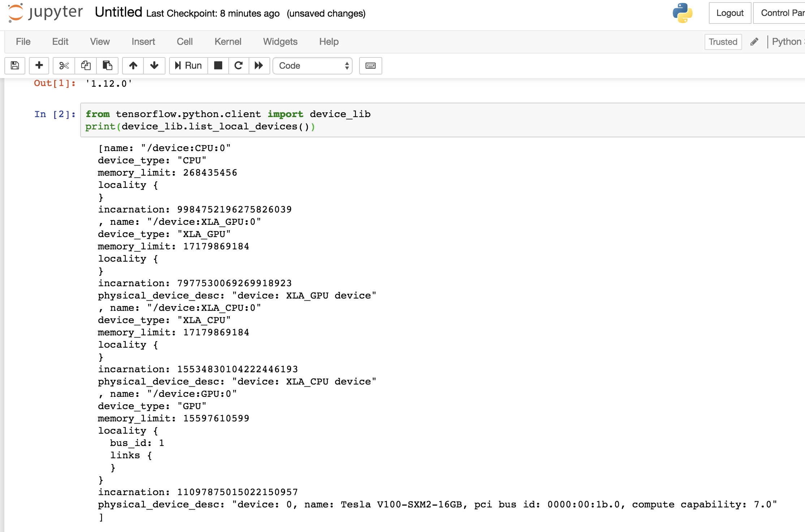This screenshot has width=805, height=532.
Task: Click the incarnation: 7977530069269918923 line
Action: tap(195, 283)
